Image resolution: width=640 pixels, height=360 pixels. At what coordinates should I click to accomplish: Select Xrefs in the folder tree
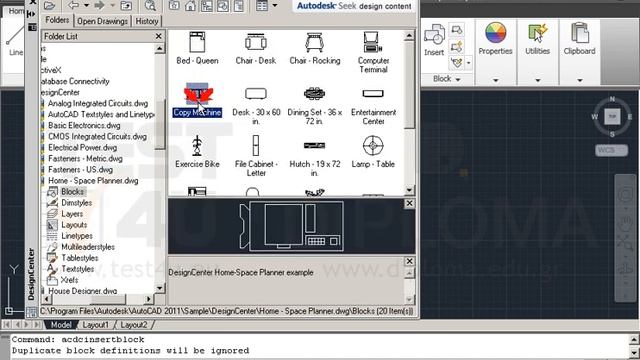click(69, 280)
